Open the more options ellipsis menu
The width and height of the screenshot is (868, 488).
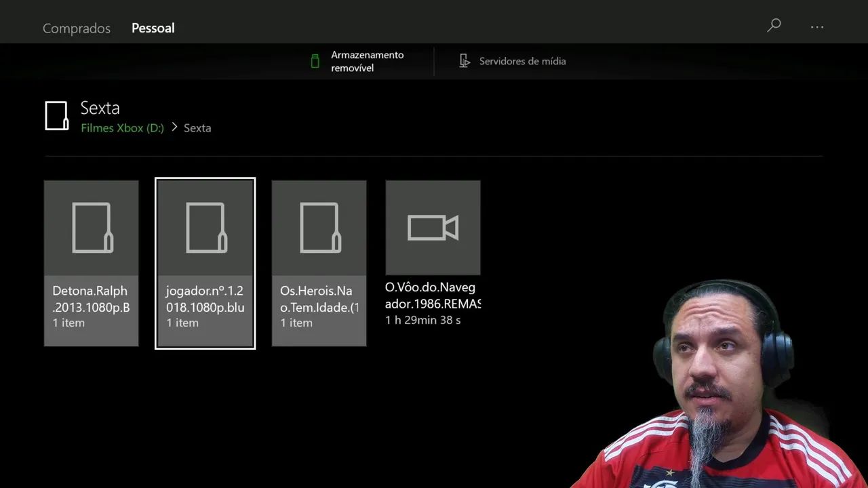(817, 27)
